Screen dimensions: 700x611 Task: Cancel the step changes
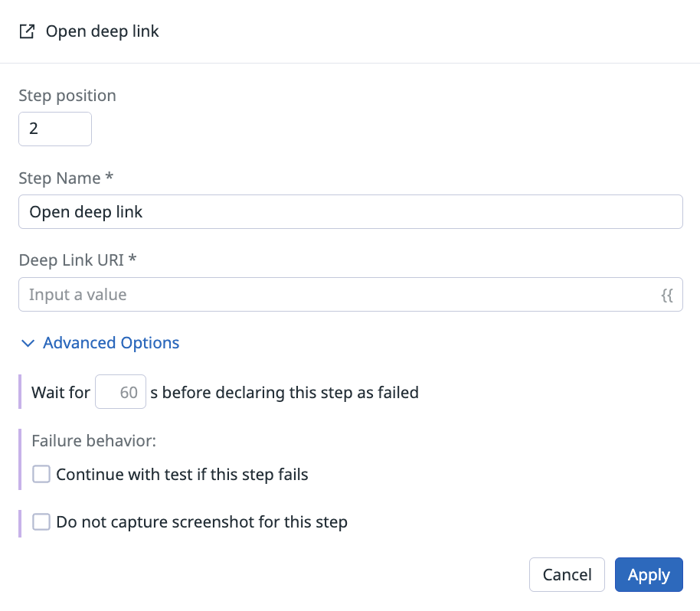coord(567,574)
